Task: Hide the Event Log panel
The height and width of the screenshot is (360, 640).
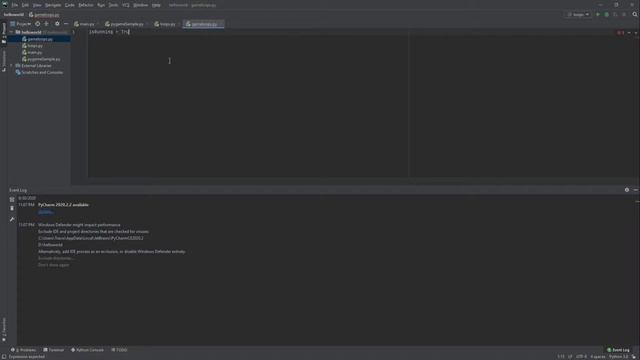Action: coord(636,190)
